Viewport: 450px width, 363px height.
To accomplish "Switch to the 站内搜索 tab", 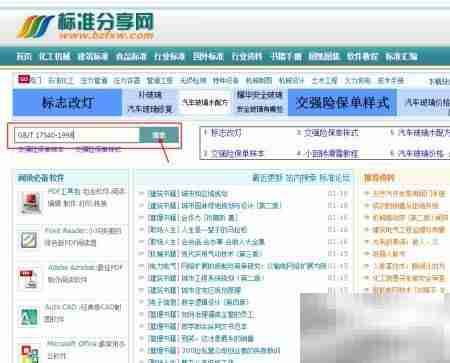I will pyautogui.click(x=301, y=178).
